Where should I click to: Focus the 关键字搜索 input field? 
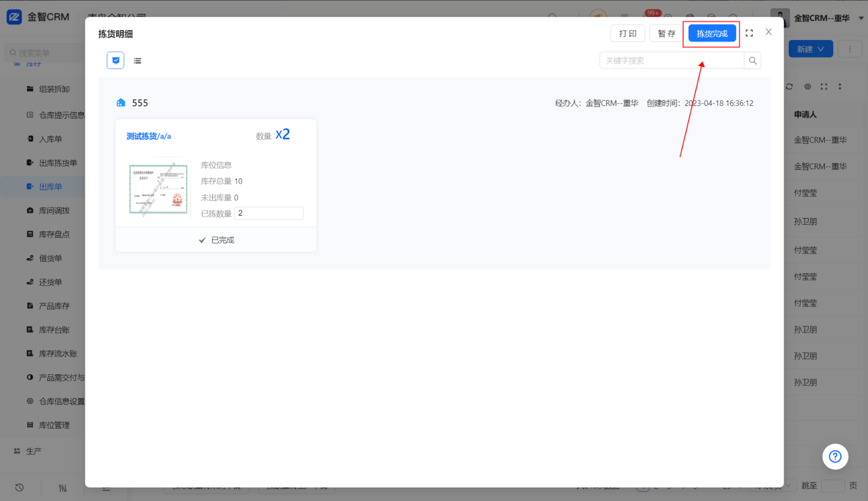tap(671, 60)
